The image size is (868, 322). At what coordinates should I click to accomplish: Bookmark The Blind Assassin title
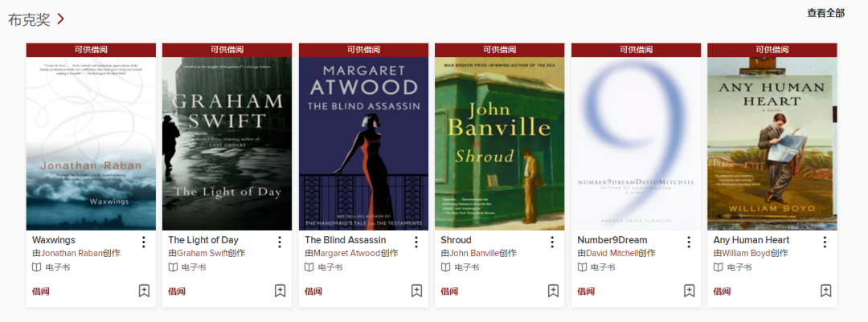[x=417, y=291]
